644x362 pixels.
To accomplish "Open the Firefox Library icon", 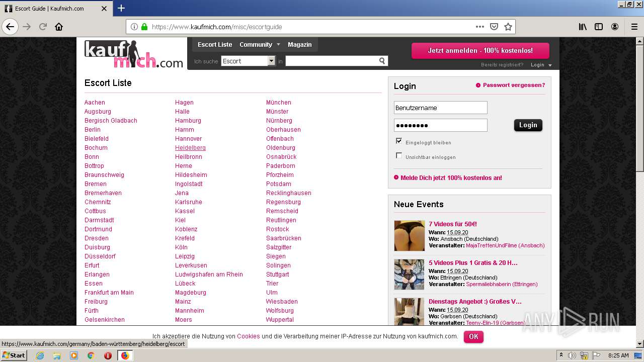I will coord(583,27).
